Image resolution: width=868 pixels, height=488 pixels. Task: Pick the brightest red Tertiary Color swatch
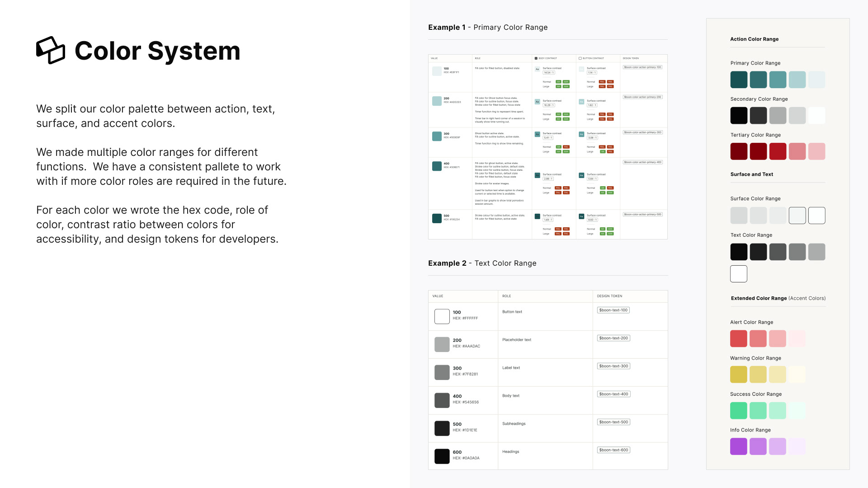(x=778, y=151)
